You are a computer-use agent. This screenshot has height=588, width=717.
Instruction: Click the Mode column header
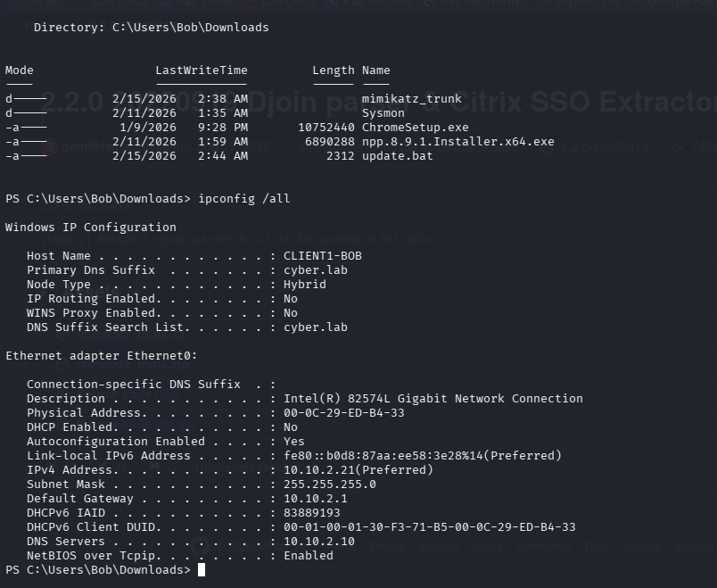point(20,70)
